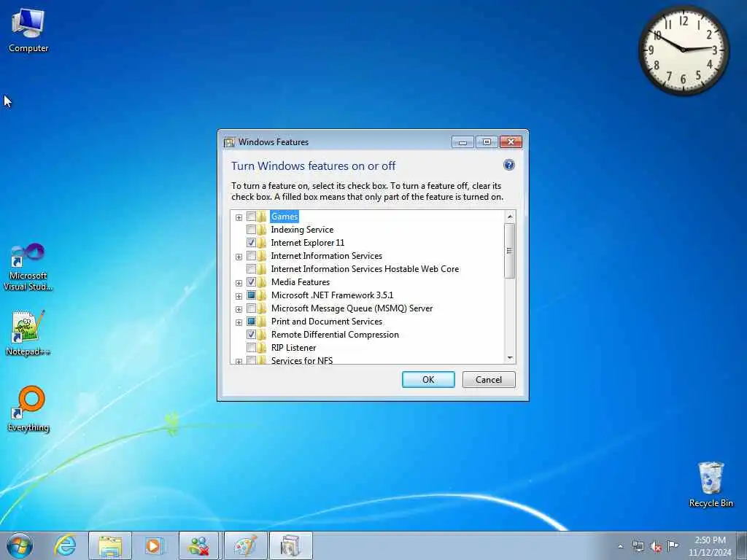The image size is (747, 560).
Task: Minimize the Windows Features window
Action: [462, 142]
